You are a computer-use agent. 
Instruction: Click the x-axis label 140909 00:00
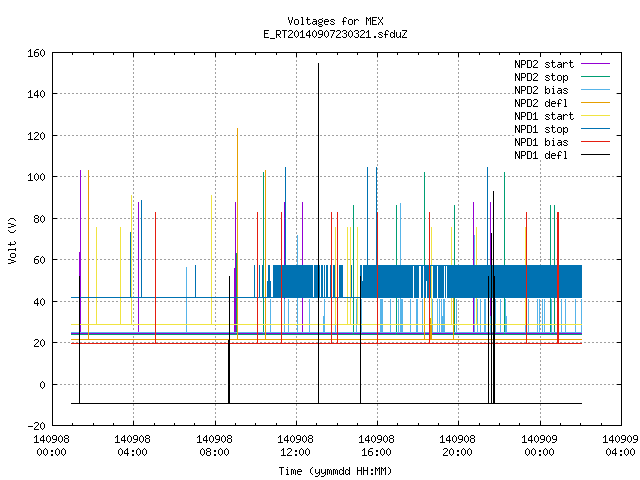coord(540,446)
